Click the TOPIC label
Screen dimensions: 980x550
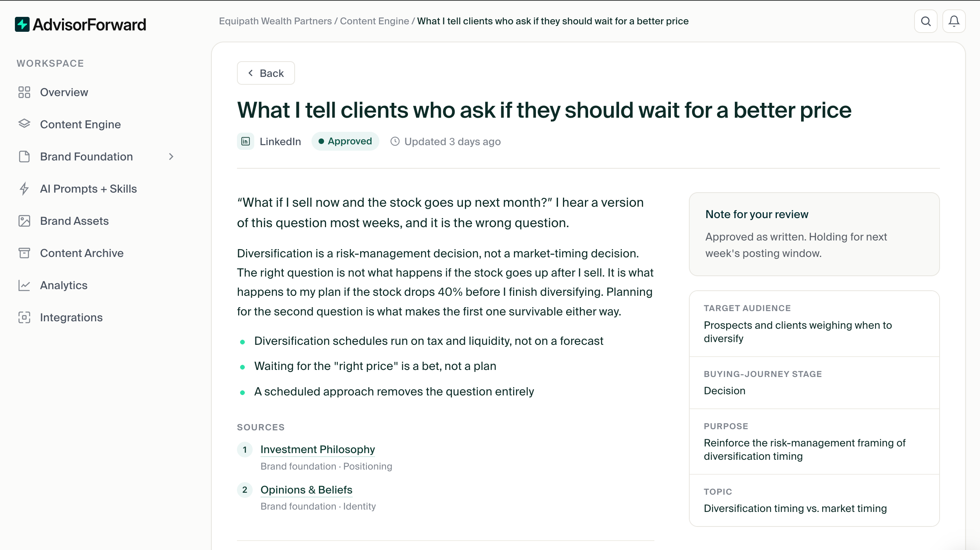[x=718, y=492]
